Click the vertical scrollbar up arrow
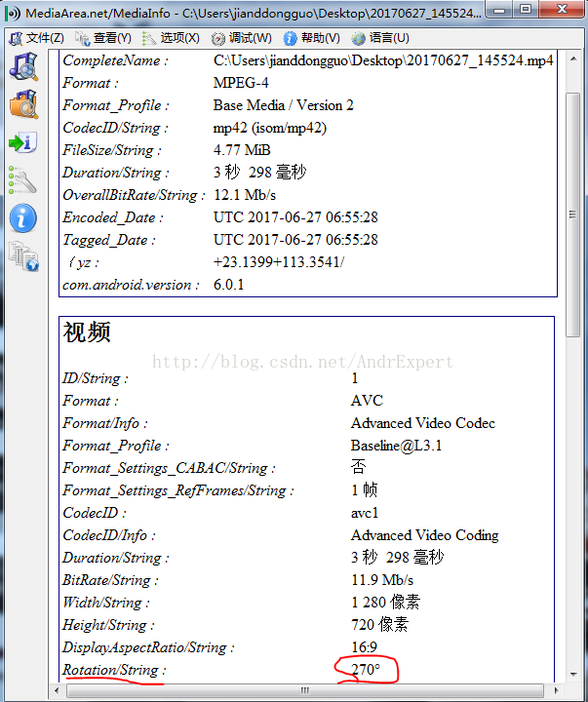This screenshot has width=588, height=702. click(x=572, y=59)
